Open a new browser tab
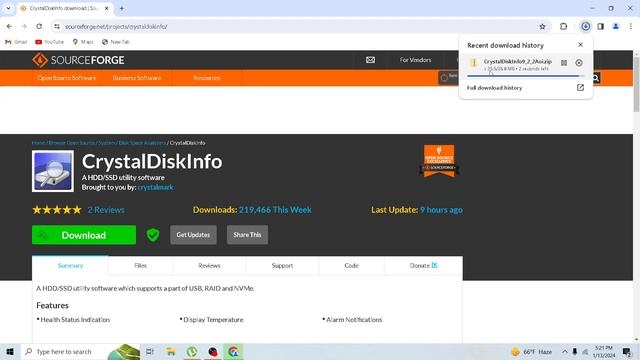Screen dimensions: 640x360 [122, 8]
